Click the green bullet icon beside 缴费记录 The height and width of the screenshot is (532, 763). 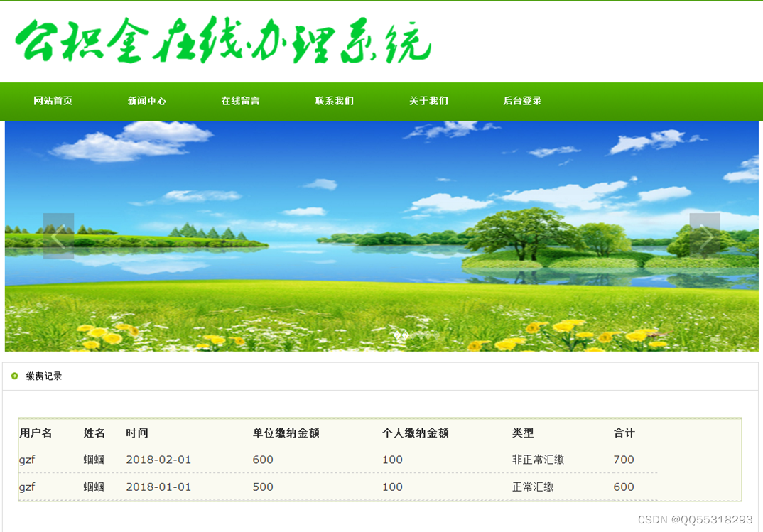pos(15,376)
